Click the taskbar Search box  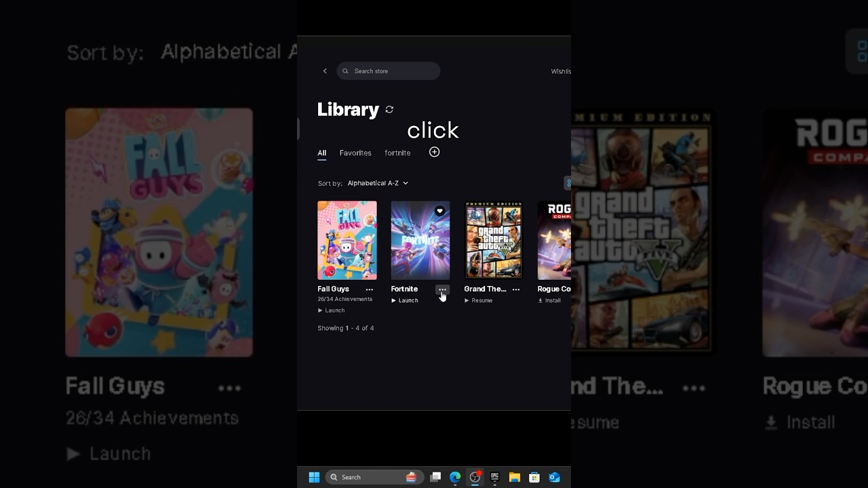click(x=375, y=477)
